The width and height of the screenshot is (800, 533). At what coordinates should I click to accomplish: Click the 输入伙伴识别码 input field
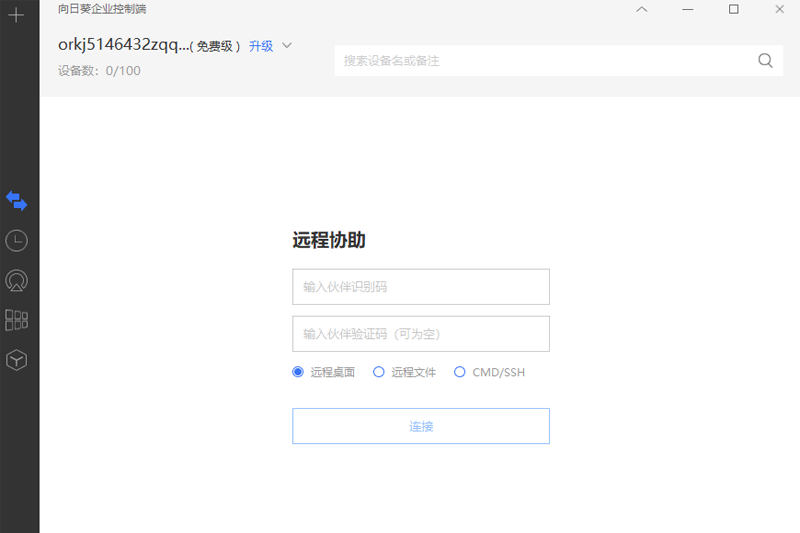click(x=420, y=287)
